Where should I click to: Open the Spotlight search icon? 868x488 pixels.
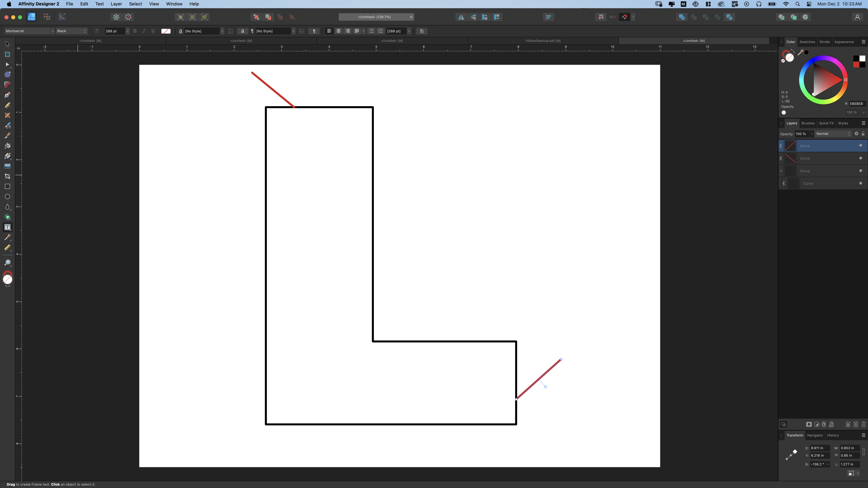click(x=797, y=4)
